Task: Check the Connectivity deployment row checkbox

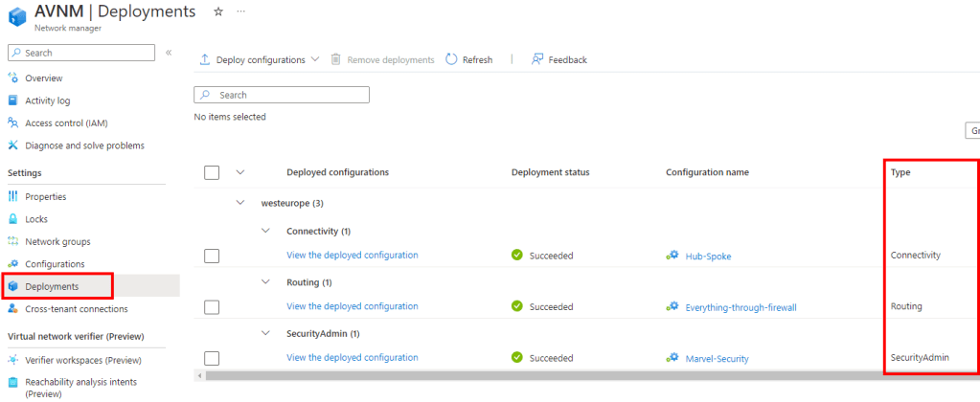Action: point(212,256)
